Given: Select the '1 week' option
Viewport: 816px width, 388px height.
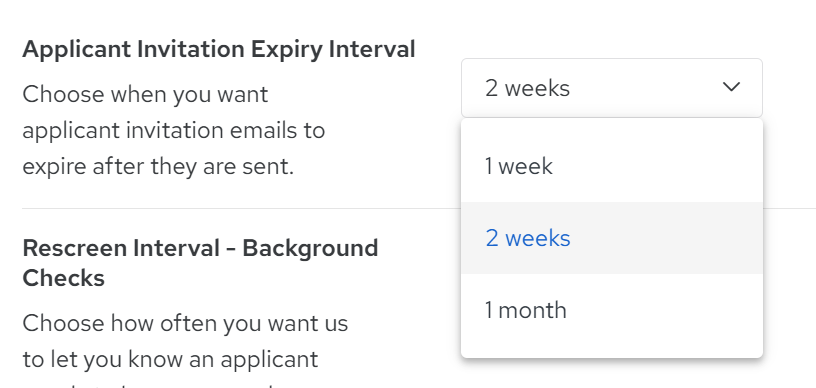Looking at the screenshot, I should pos(611,166).
